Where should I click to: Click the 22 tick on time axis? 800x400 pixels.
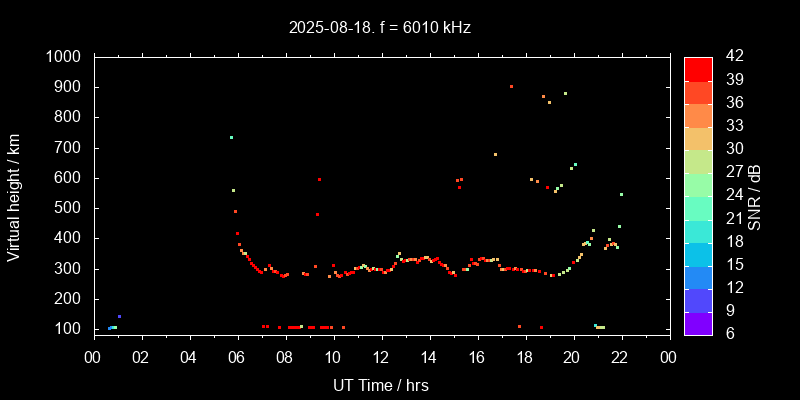(x=621, y=355)
